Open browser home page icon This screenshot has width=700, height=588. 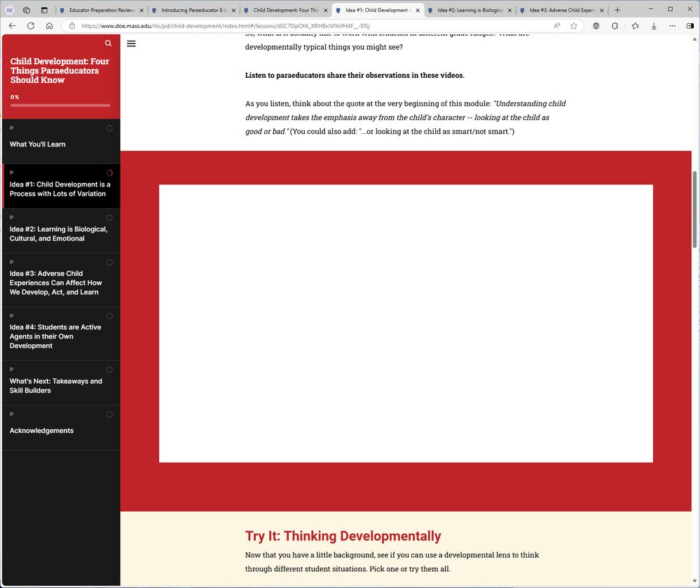50,26
